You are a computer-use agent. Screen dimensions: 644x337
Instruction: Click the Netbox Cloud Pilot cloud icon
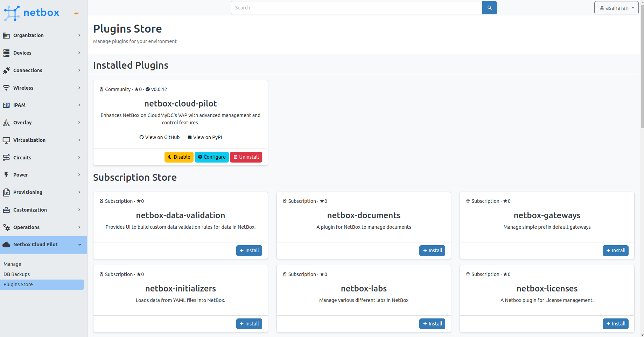[6, 245]
